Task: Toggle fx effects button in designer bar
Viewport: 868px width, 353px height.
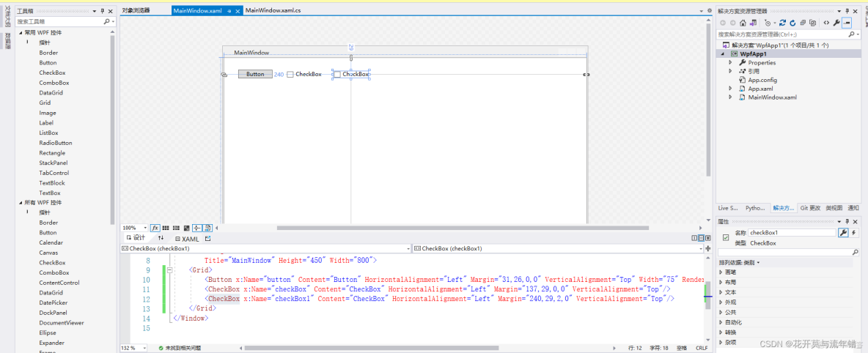Action: (155, 228)
